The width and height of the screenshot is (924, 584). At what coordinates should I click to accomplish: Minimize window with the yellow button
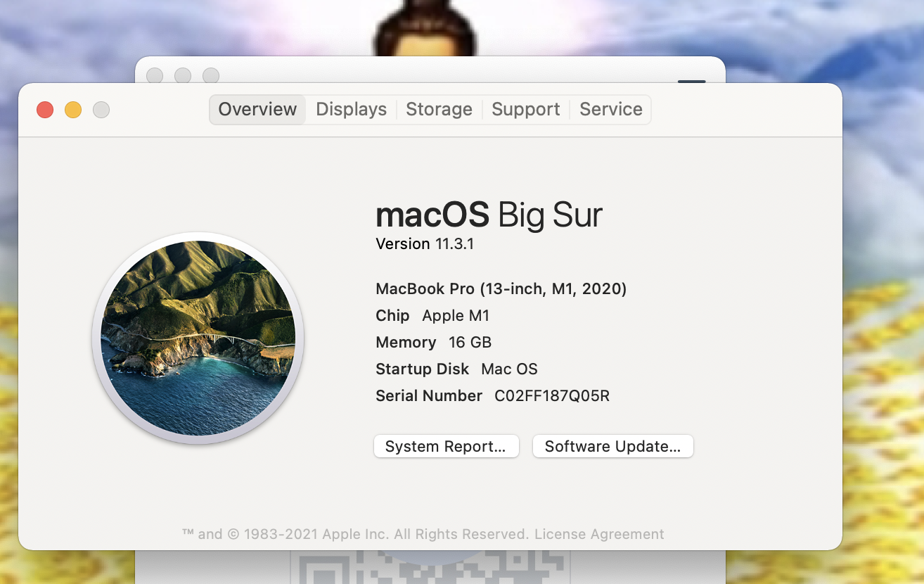(73, 110)
